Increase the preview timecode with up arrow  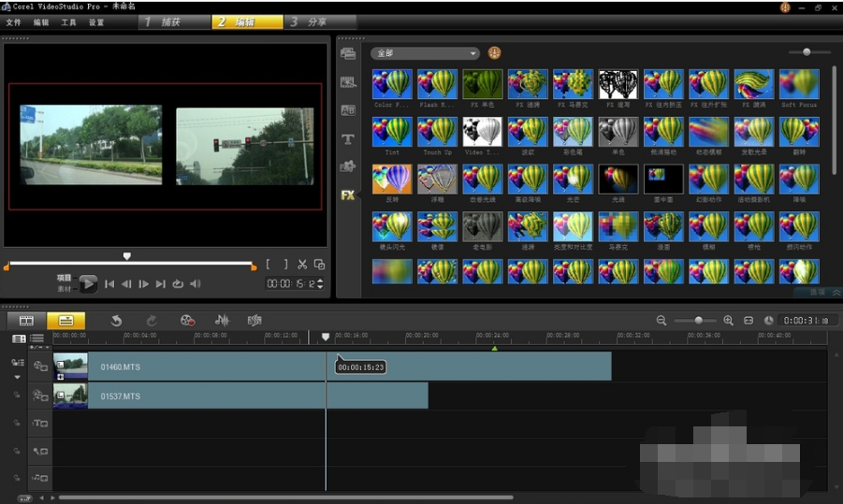pos(320,281)
